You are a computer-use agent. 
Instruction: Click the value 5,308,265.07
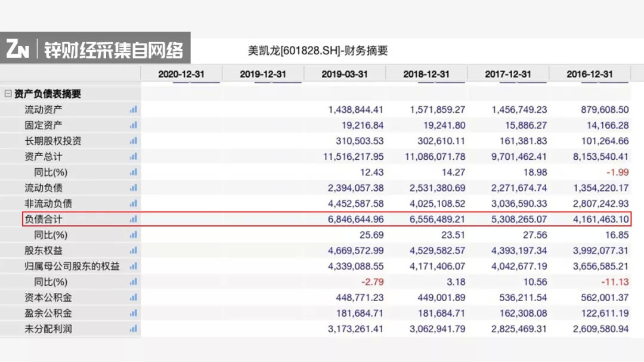(519, 219)
